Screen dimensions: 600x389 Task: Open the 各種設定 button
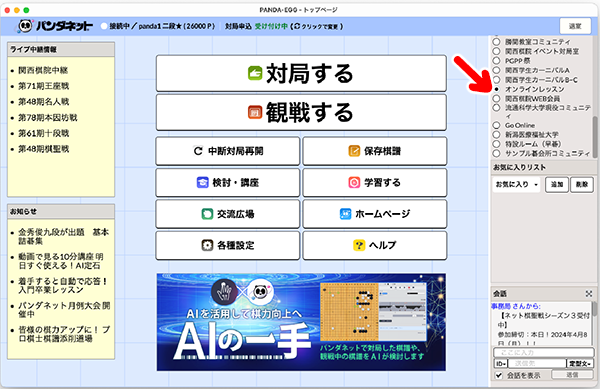[x=228, y=245]
